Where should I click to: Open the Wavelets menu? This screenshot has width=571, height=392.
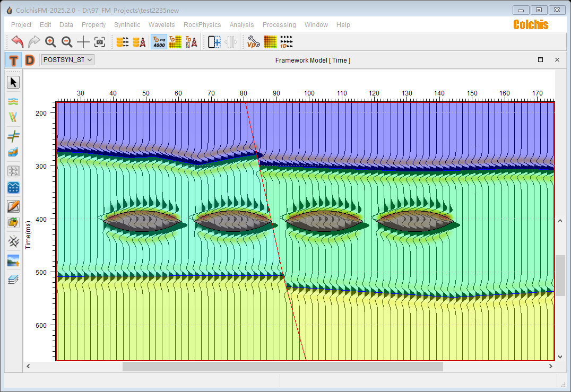[x=161, y=25]
